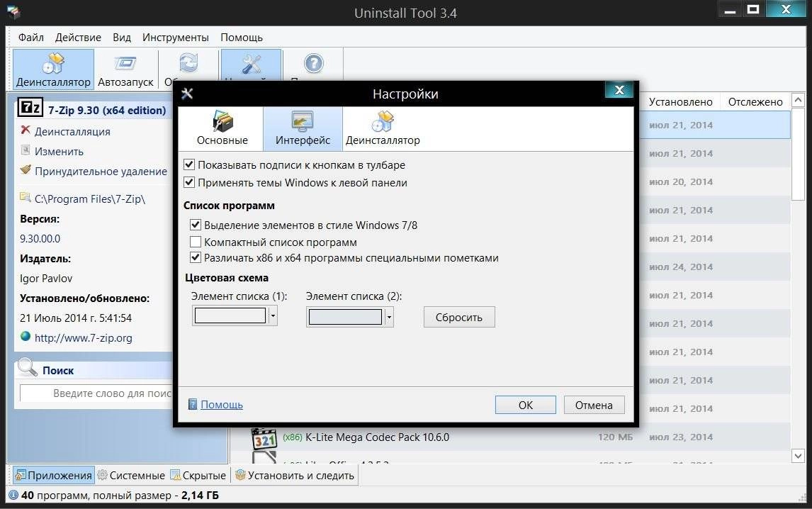
Task: Toggle Показывать подписи к кнопкам в тулбаре
Action: pyautogui.click(x=189, y=165)
